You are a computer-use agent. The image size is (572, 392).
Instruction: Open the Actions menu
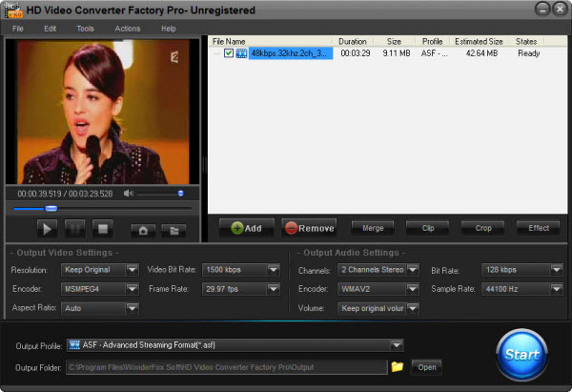(127, 29)
